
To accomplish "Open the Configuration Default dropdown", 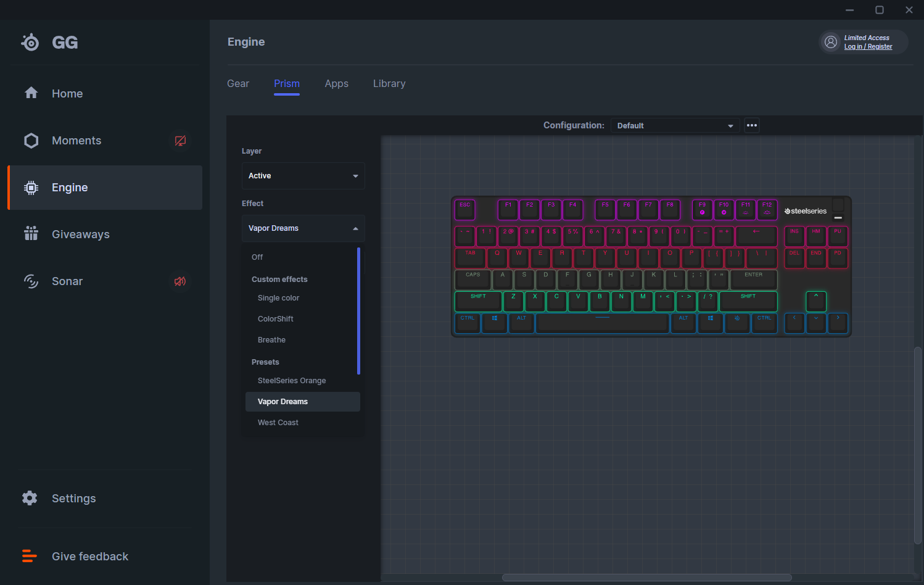I will tap(675, 125).
